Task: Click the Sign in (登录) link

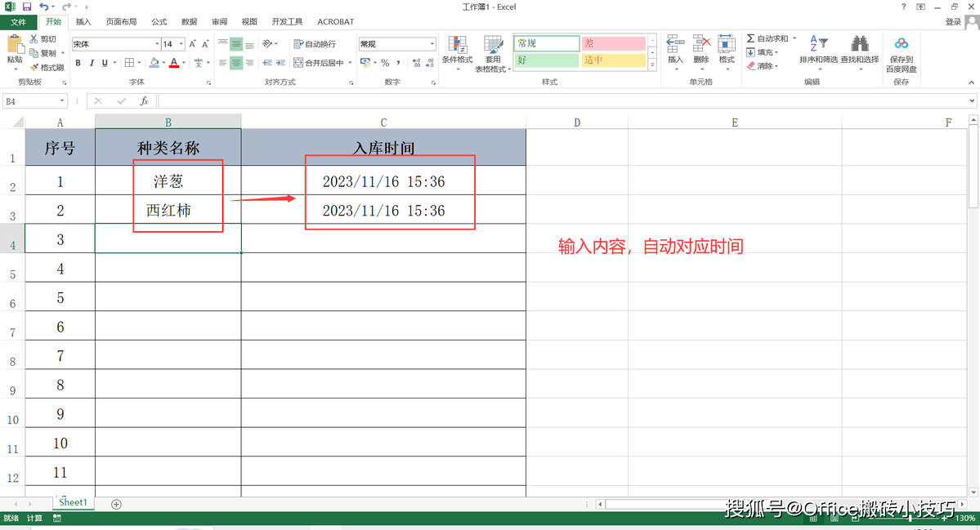Action: (953, 22)
